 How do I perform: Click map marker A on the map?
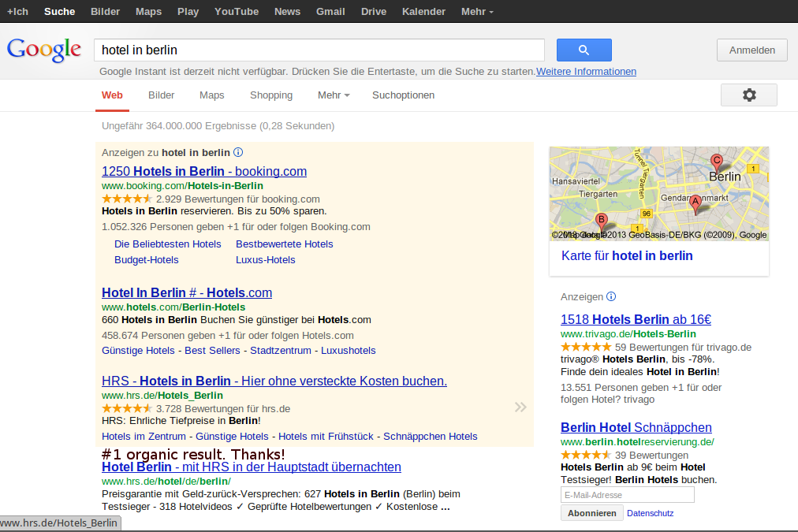[x=695, y=202]
